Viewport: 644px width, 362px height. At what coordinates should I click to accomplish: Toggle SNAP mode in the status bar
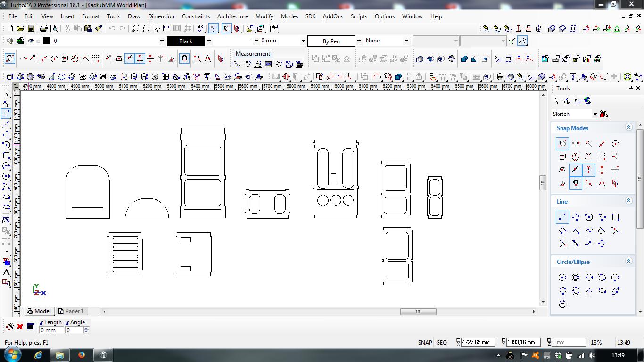424,343
